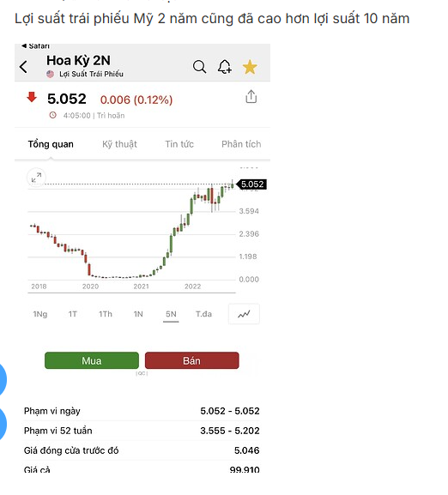Image resolution: width=448 pixels, height=495 pixels.
Task: Toggle the yellow favorite star
Action: click(x=250, y=67)
